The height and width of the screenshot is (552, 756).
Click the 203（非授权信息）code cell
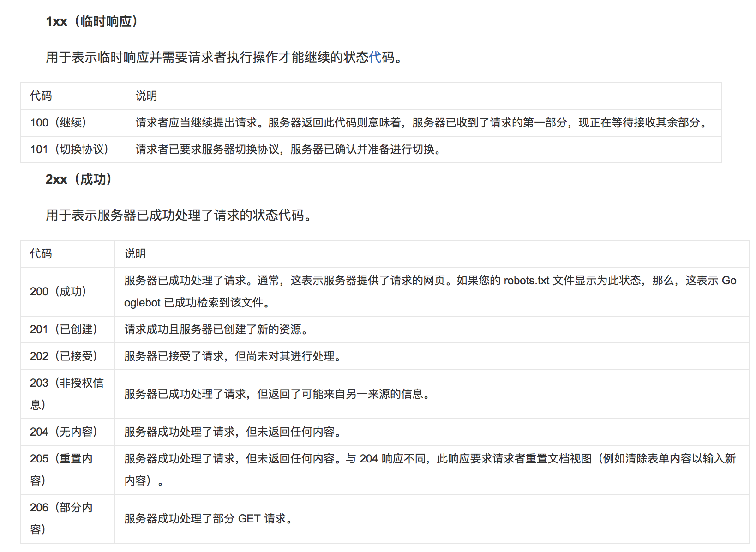66,394
